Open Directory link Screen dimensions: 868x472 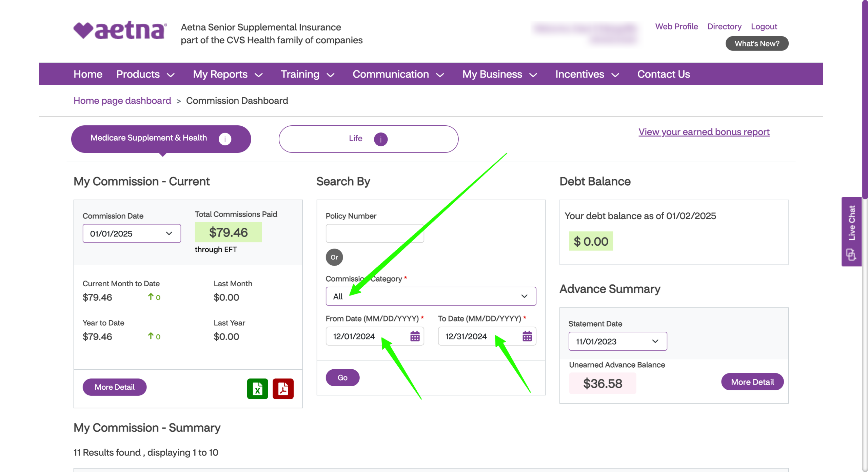[x=724, y=26]
